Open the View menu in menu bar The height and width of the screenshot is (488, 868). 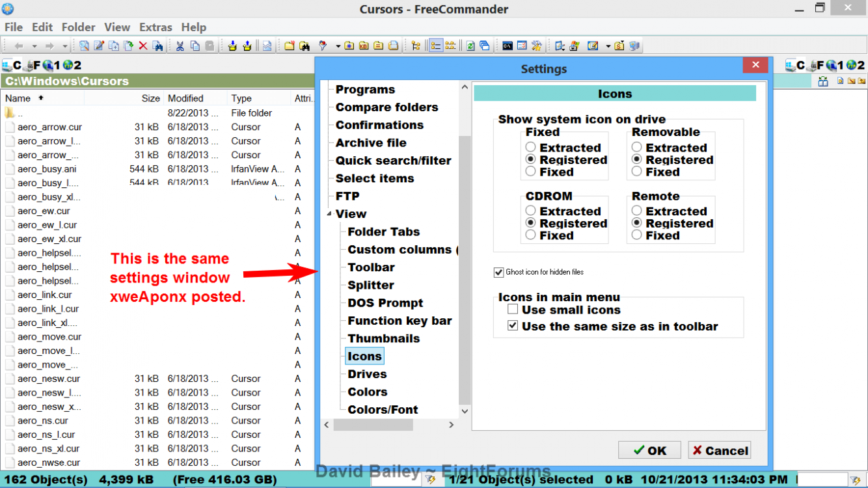click(117, 27)
